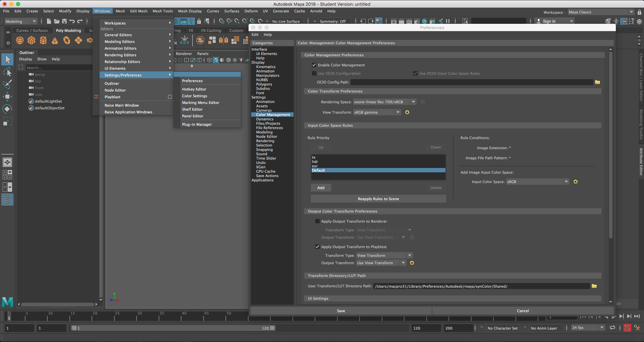
Task: Click the Undo arrow icon
Action: tap(72, 21)
